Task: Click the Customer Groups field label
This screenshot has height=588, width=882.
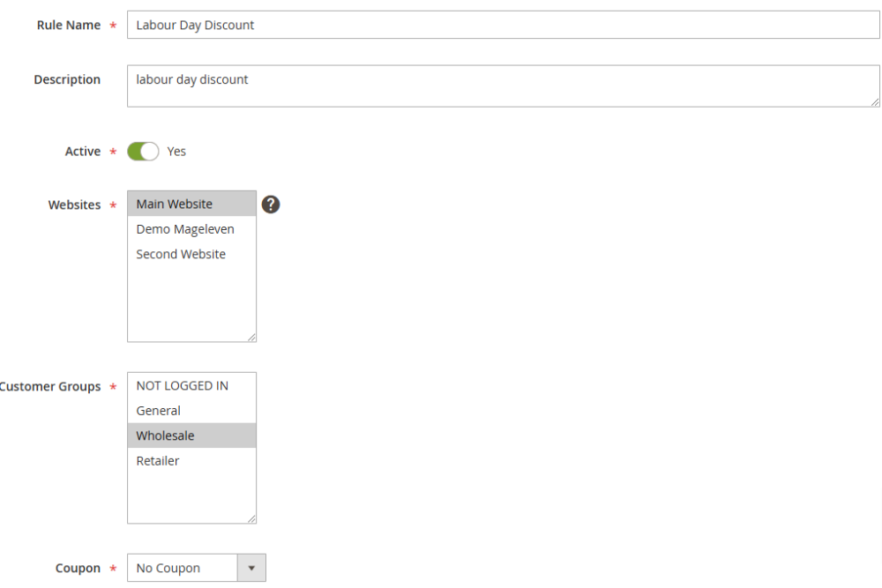Action: click(x=50, y=387)
